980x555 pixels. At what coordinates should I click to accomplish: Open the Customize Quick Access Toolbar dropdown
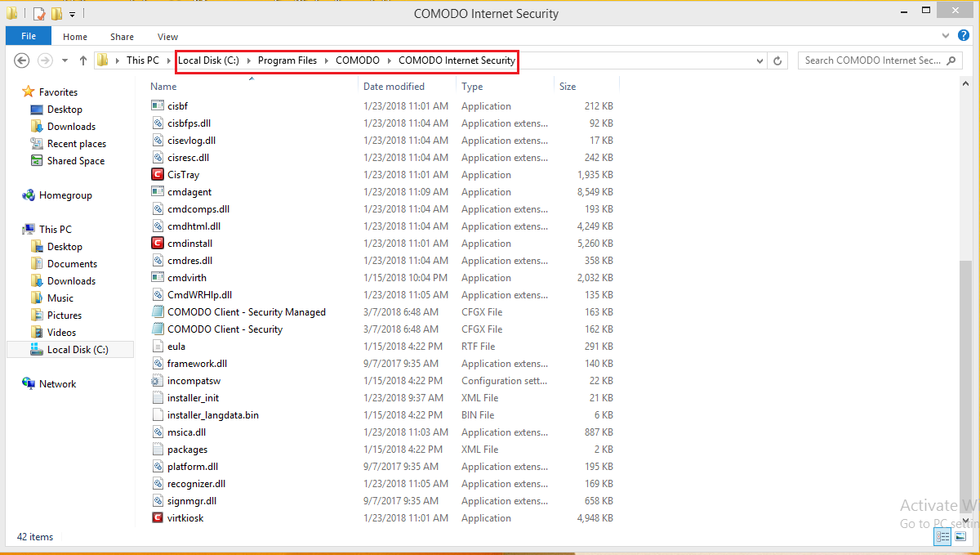[x=72, y=15]
